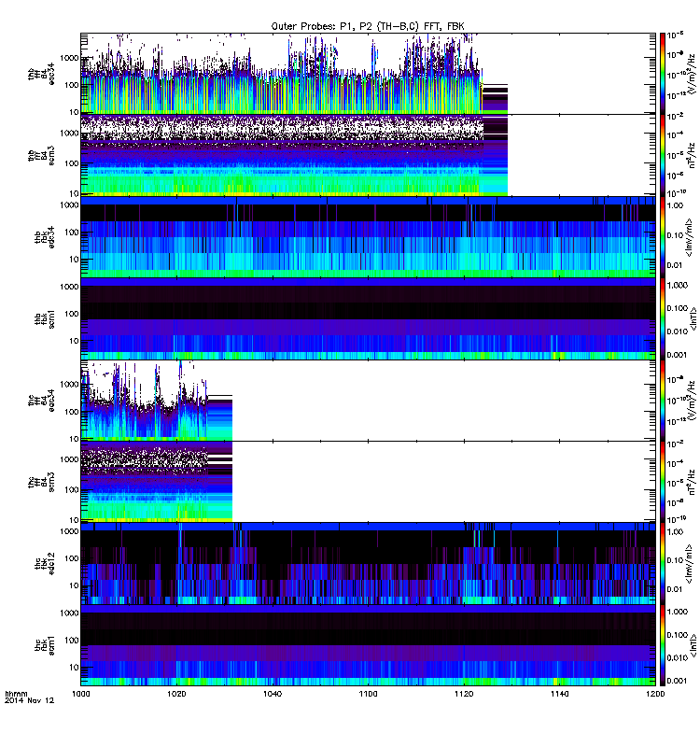Click the thb fbk edc34 color bar

(x=662, y=237)
